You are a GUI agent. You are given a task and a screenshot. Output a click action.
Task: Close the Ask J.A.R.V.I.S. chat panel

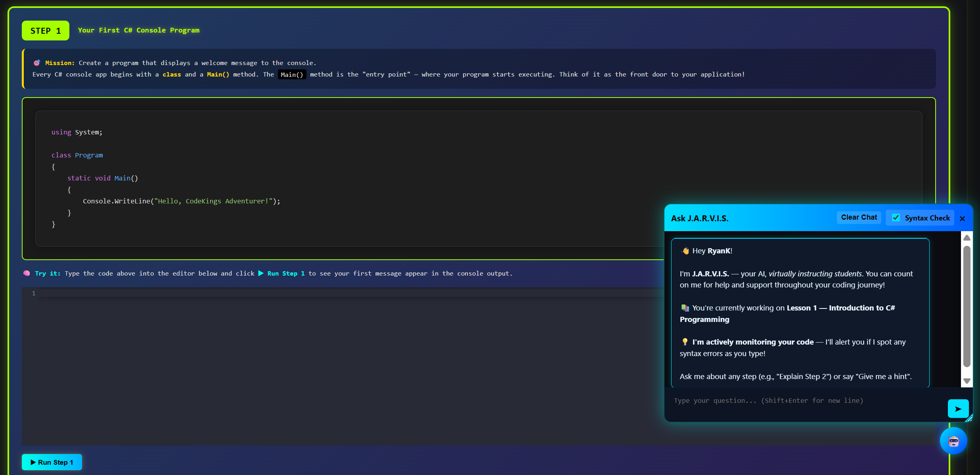(963, 218)
